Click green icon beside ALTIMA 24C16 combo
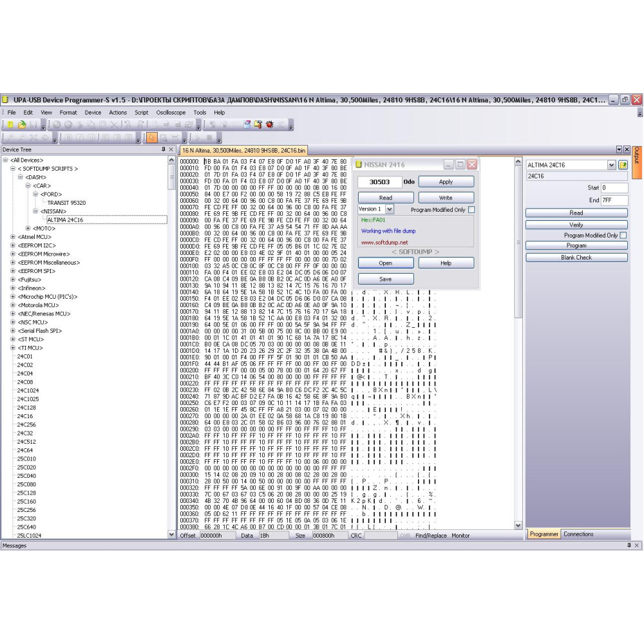This screenshot has height=644, width=644. tap(623, 165)
